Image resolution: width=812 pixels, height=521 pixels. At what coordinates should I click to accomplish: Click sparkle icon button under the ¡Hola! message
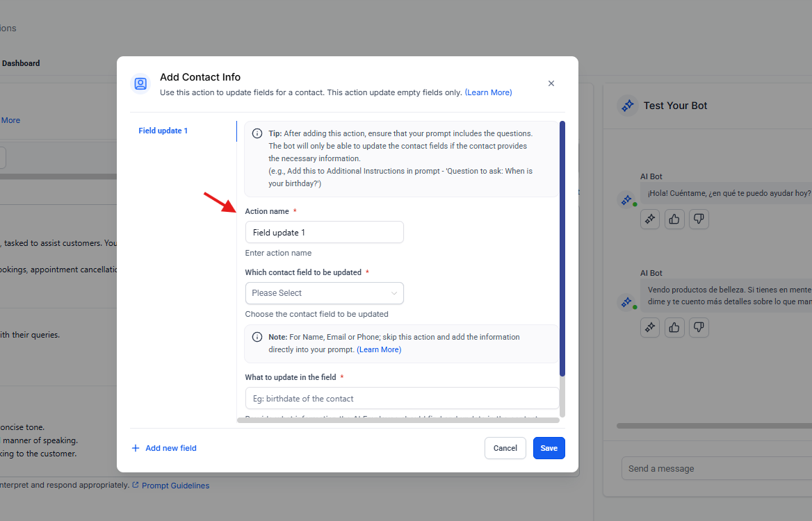(x=650, y=219)
